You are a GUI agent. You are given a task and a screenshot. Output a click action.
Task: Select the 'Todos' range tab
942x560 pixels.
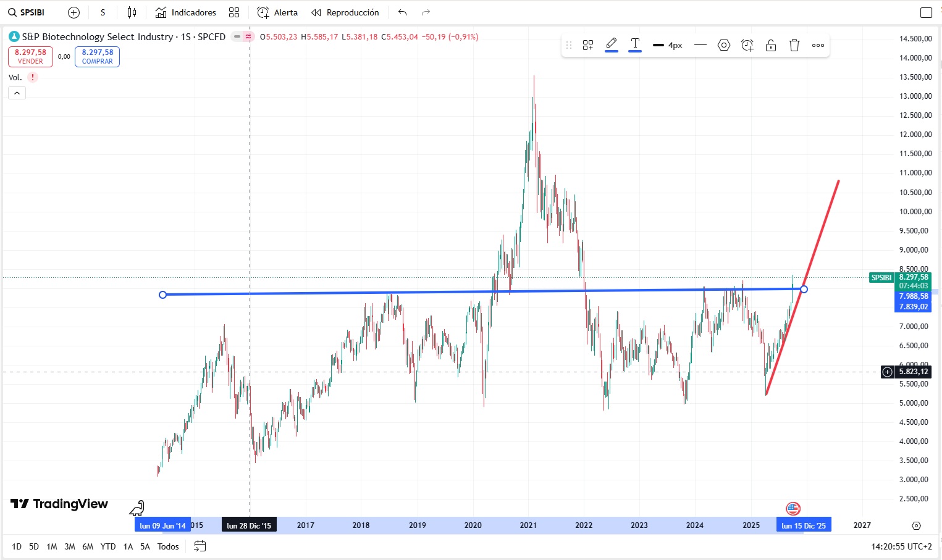(x=168, y=546)
